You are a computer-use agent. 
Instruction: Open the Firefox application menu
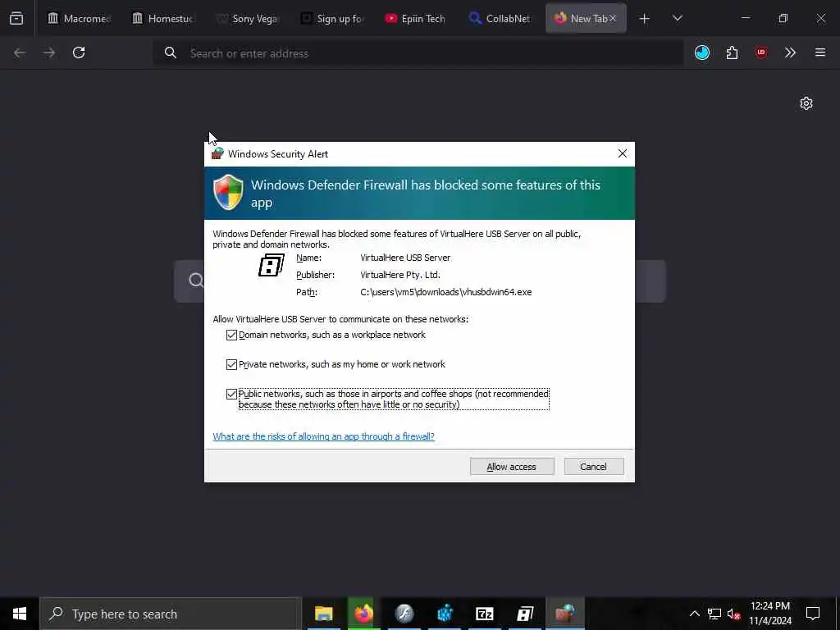820,52
